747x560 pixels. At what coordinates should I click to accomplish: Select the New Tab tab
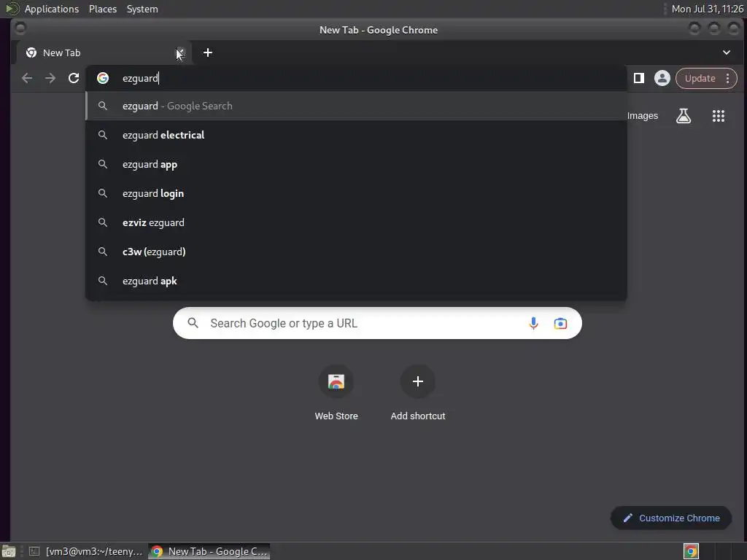(104, 52)
